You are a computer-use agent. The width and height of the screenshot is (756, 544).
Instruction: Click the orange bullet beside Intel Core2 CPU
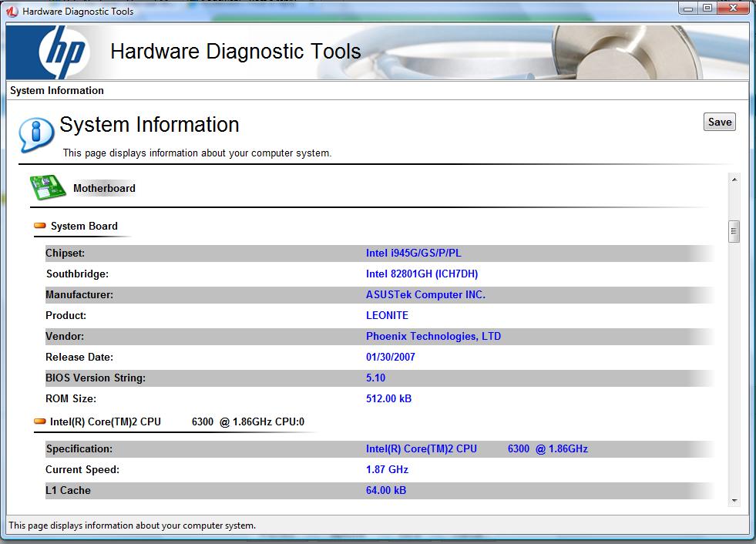coord(40,421)
